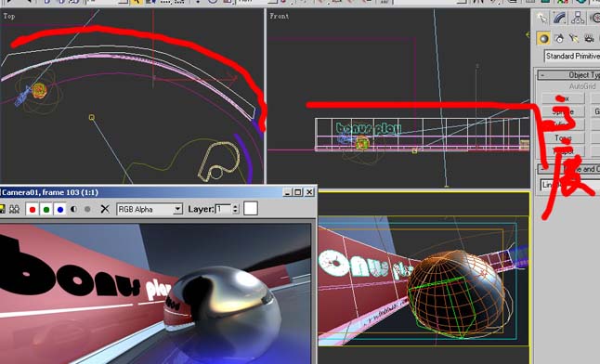Clone the rendered frame window

click(x=14, y=209)
